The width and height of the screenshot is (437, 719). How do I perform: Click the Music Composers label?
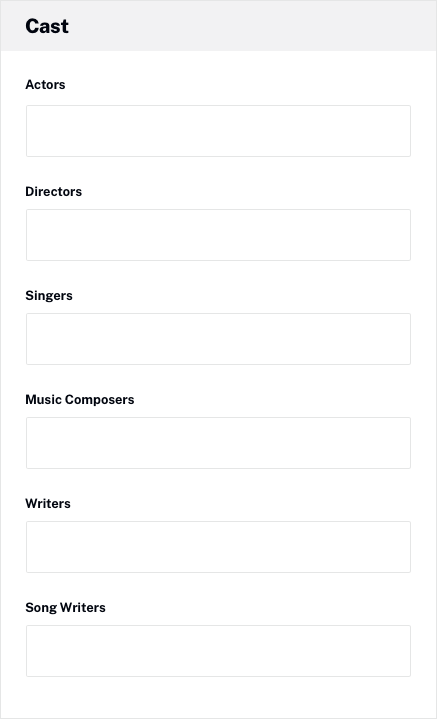pyautogui.click(x=80, y=399)
